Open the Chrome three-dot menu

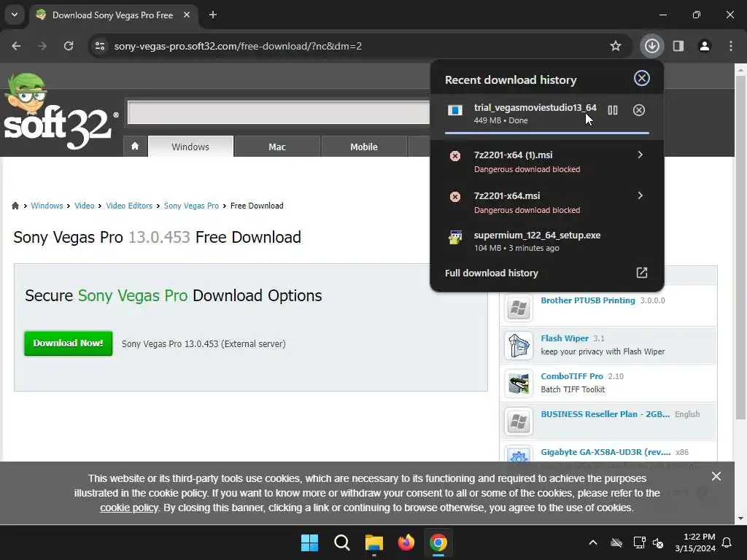(x=731, y=46)
